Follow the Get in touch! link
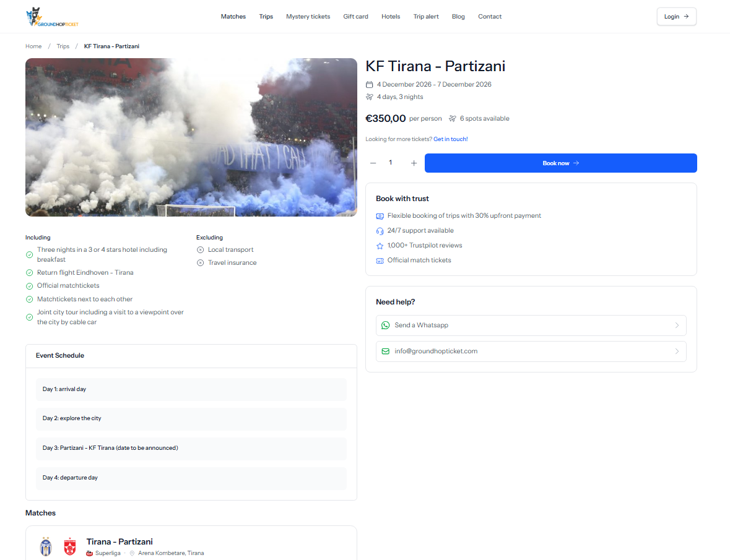730x560 pixels. 451,139
